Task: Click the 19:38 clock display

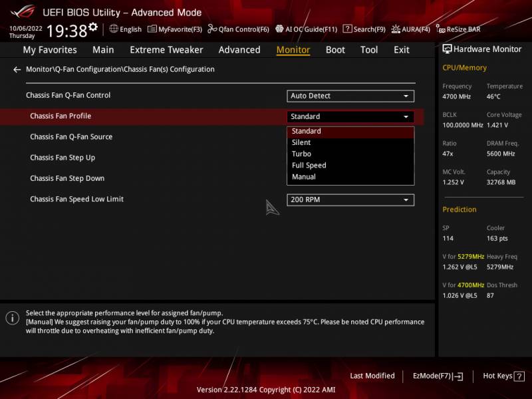Action: tap(67, 31)
